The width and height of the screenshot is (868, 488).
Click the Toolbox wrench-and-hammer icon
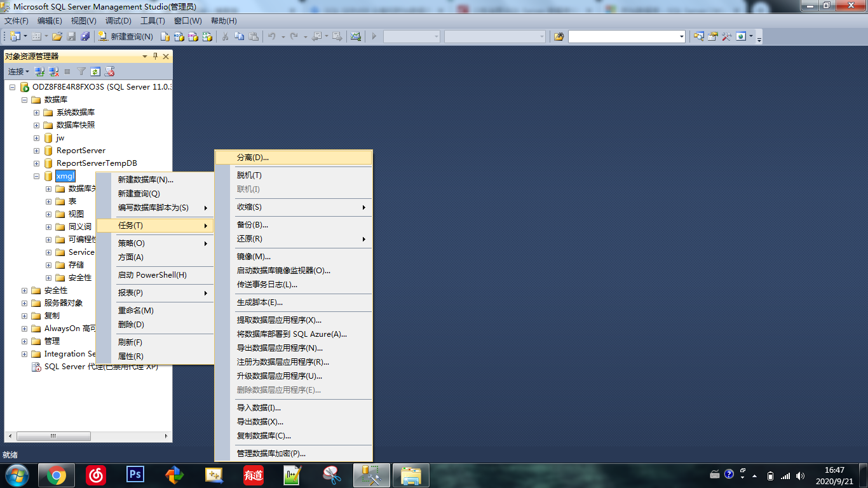tap(727, 37)
